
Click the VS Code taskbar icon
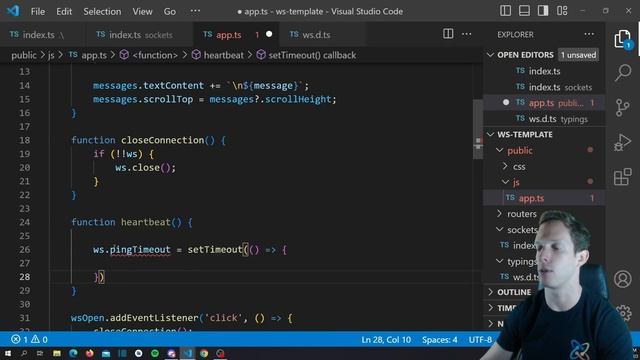click(x=187, y=353)
